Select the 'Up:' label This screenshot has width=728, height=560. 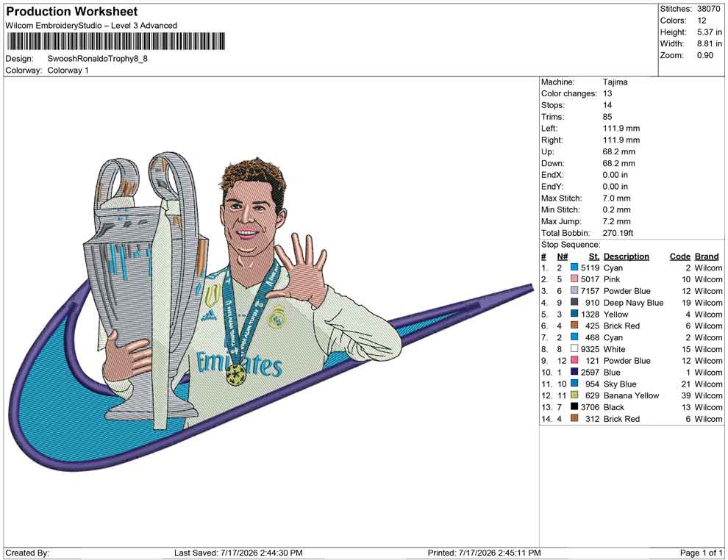(547, 151)
